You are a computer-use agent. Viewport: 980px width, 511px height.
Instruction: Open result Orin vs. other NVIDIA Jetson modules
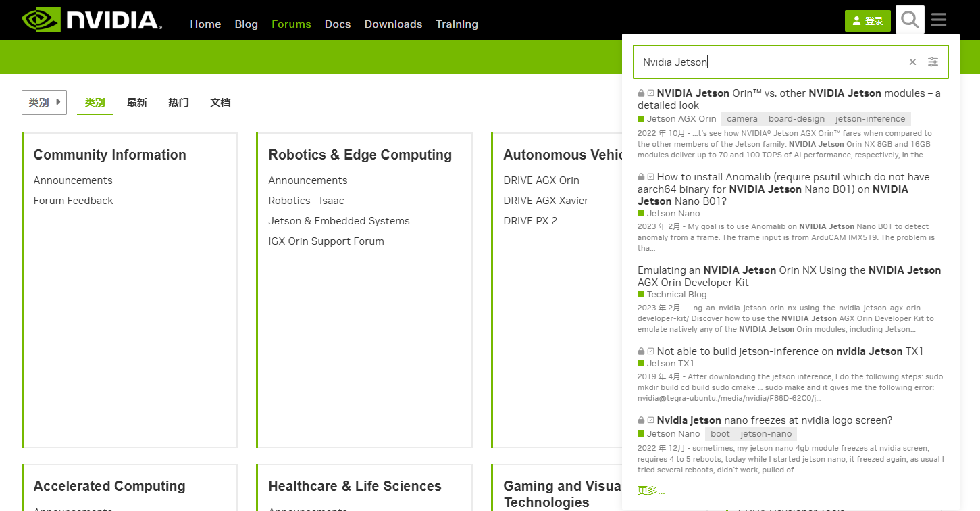coord(789,99)
